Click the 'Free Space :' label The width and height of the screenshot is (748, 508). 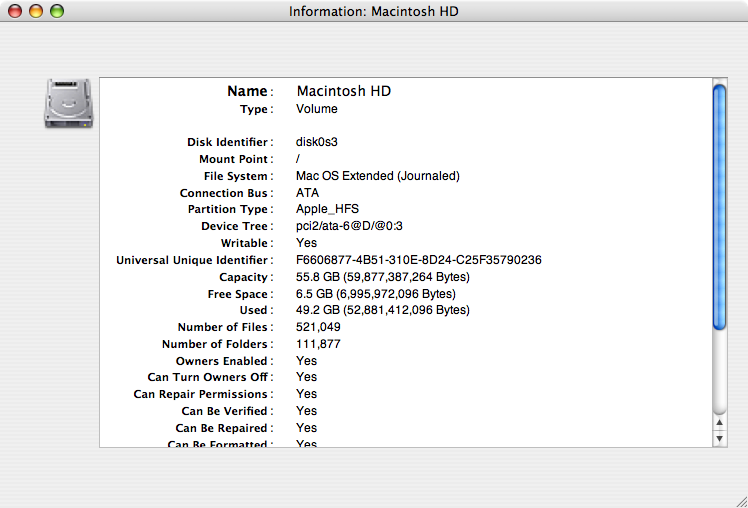(241, 294)
